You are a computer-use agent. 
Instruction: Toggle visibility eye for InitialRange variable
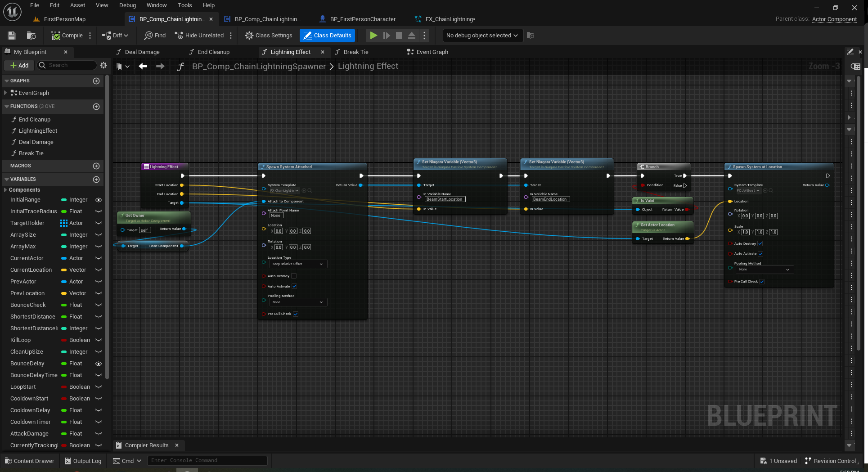[x=99, y=200]
